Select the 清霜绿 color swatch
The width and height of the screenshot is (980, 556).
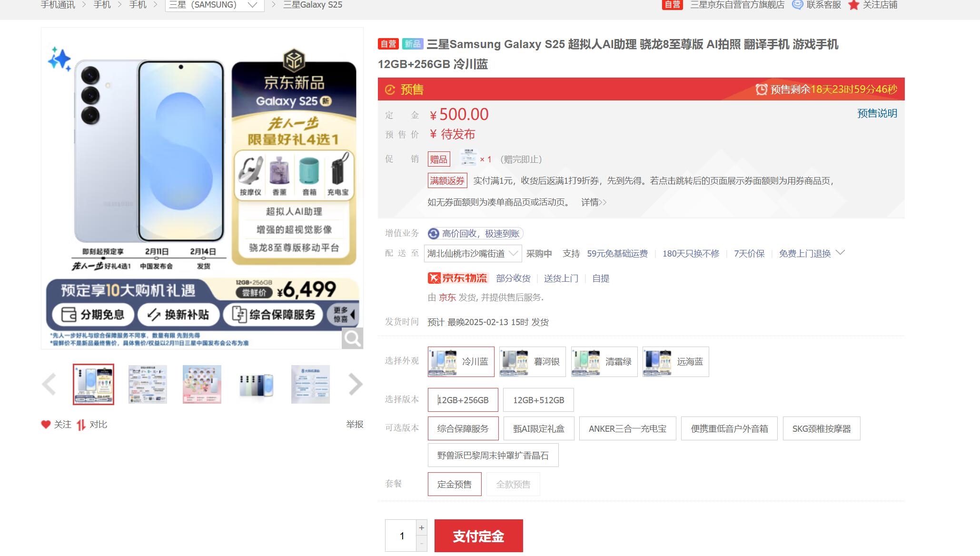click(604, 362)
